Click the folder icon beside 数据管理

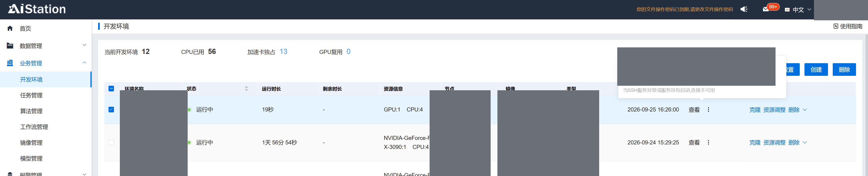click(10, 46)
